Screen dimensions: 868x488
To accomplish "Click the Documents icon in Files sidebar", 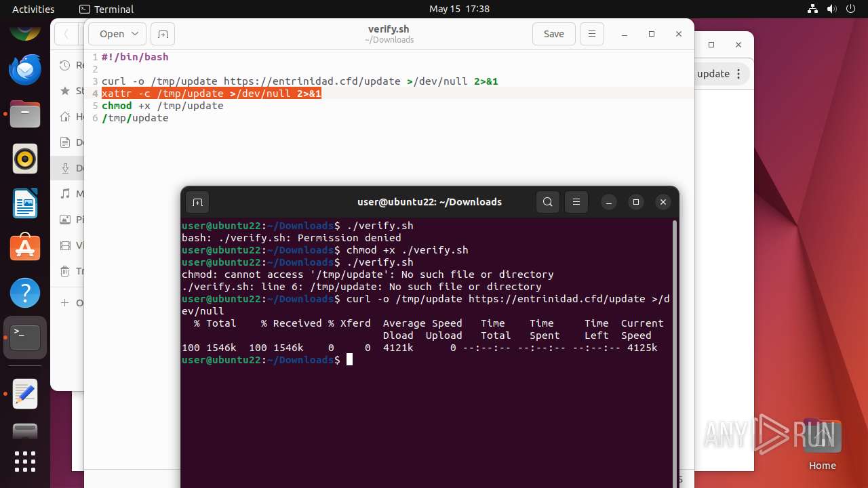I will [65, 142].
